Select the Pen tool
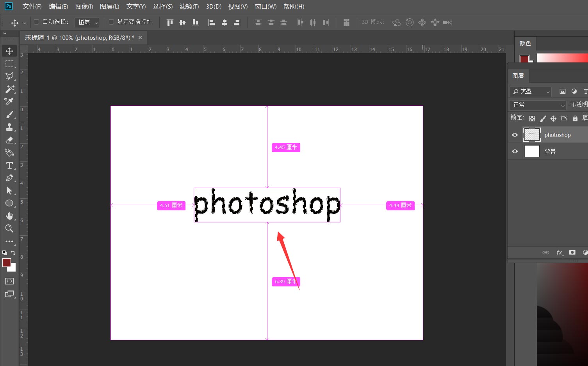588x366 pixels. click(9, 178)
